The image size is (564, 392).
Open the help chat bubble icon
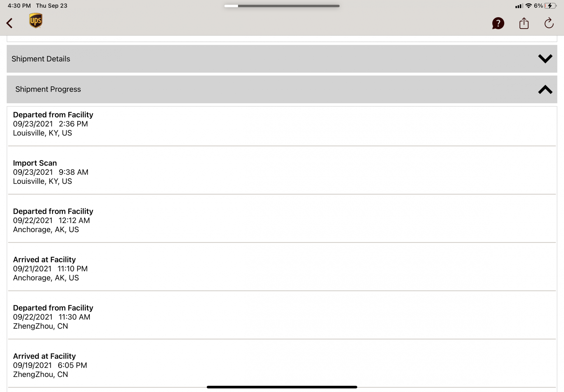click(x=498, y=23)
